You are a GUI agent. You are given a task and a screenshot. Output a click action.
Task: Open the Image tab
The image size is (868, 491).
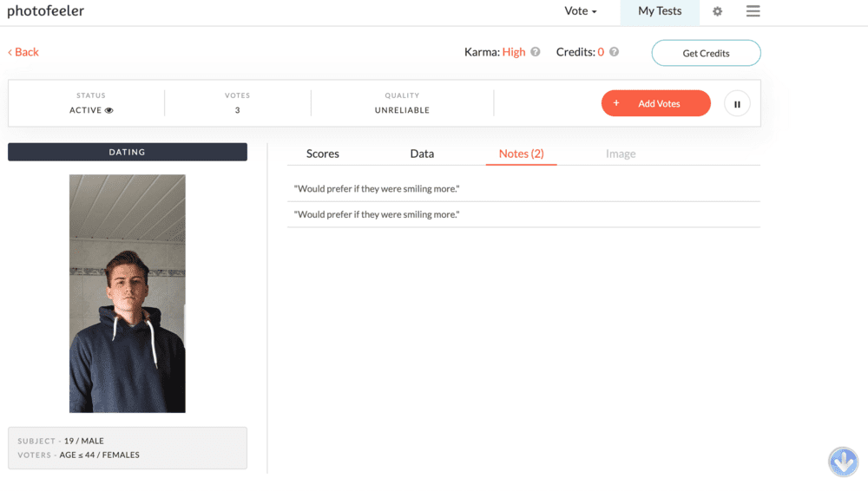click(621, 154)
